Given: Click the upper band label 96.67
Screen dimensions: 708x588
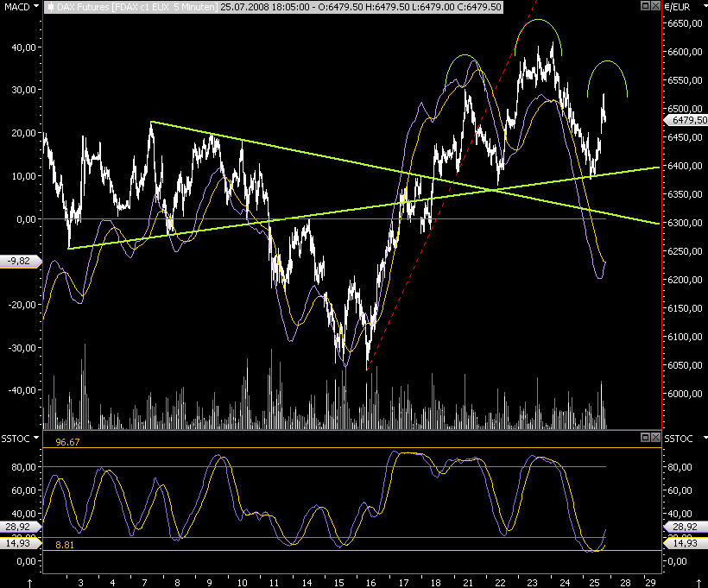Looking at the screenshot, I should tap(67, 442).
